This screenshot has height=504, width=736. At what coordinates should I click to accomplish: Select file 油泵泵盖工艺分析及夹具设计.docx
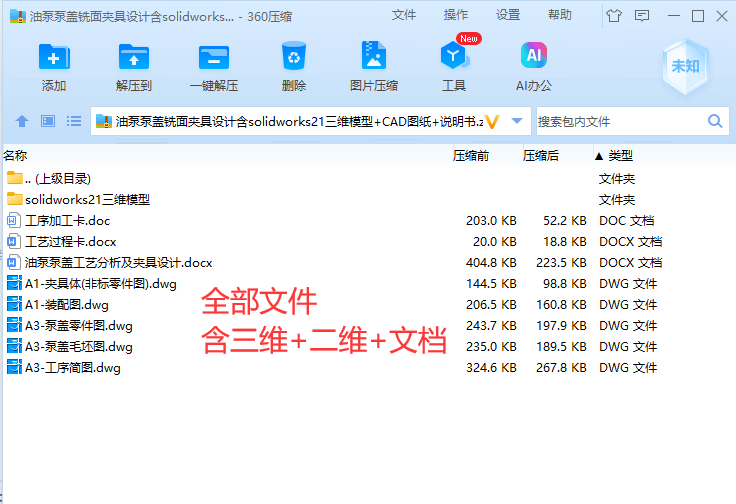(118, 262)
